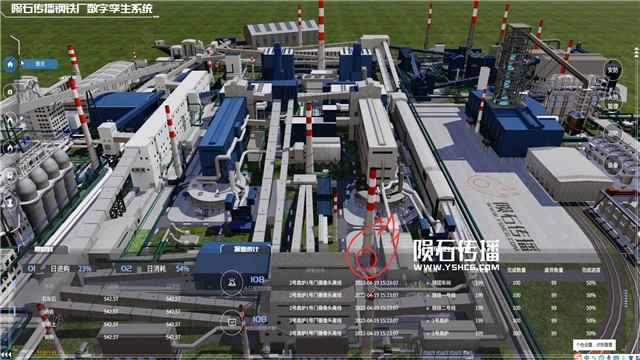The width and height of the screenshot is (640, 360).
Task: Open the device icon above the user icon
Action: (10, 176)
